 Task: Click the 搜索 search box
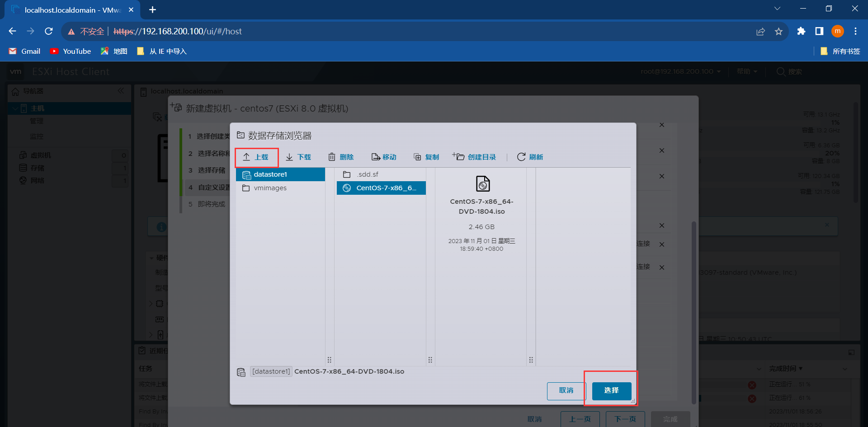[x=789, y=71]
